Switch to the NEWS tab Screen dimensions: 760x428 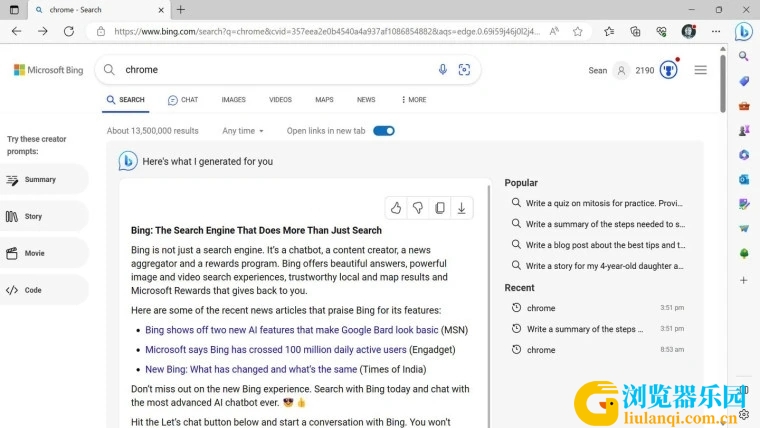pyautogui.click(x=366, y=100)
